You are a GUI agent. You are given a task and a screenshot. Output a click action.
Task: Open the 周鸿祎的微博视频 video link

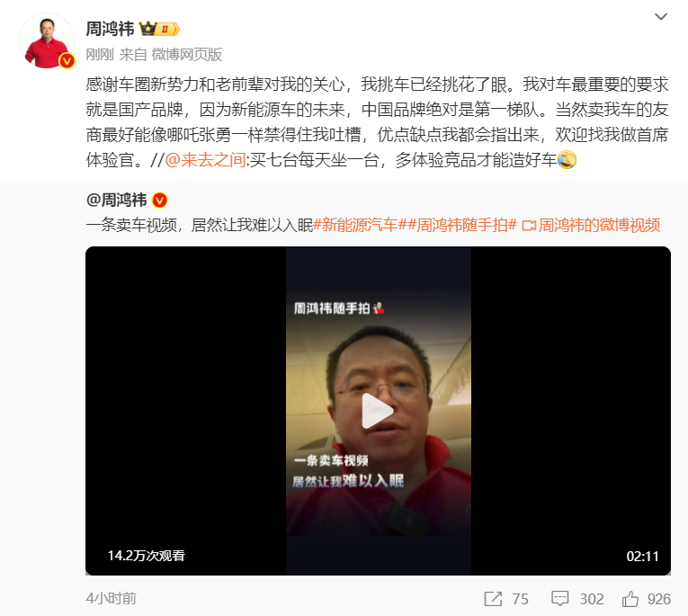click(599, 225)
